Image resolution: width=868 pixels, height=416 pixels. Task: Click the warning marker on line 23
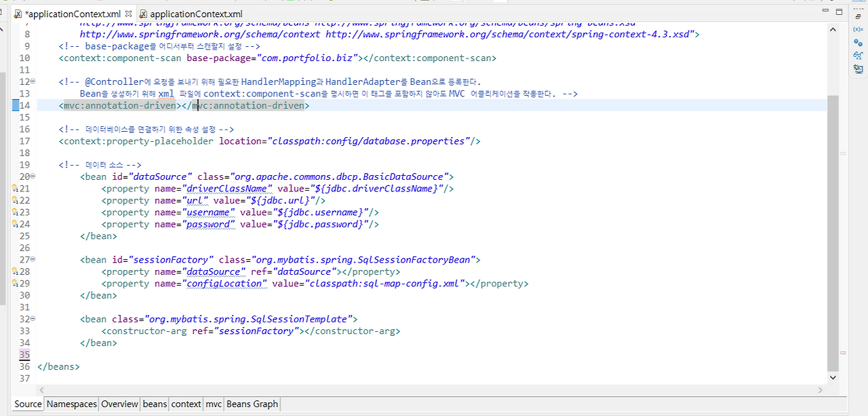pos(15,212)
